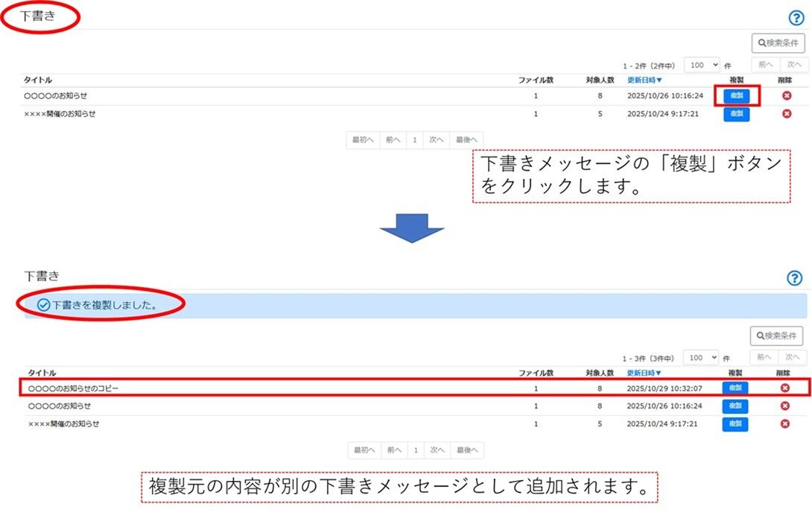The width and height of the screenshot is (812, 510).
Task: Go to 最初へ page under the 2件 list
Action: tap(363, 139)
